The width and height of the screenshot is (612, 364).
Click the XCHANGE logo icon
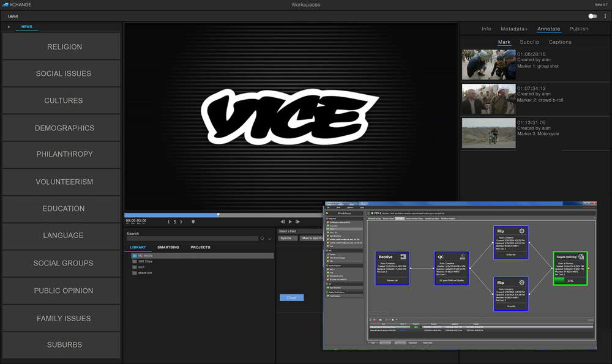coord(5,5)
